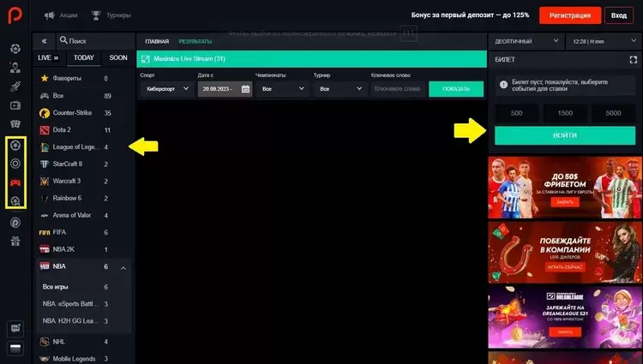Click the Maximize Live Stream icon
This screenshot has height=364, width=643.
click(x=145, y=59)
